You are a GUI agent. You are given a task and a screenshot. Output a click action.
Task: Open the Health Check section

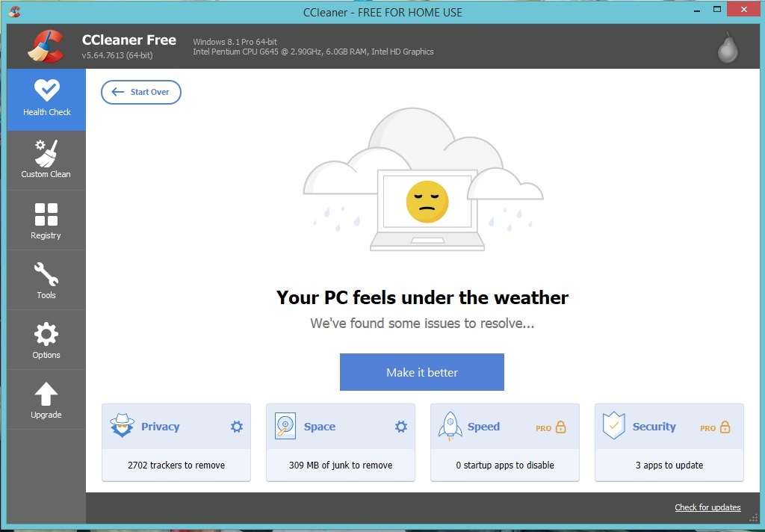46,99
